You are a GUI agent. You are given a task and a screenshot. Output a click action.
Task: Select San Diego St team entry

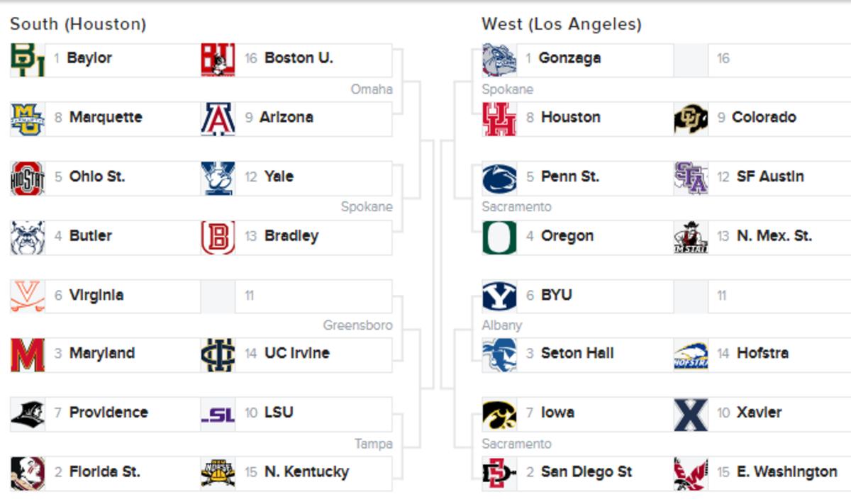point(586,472)
